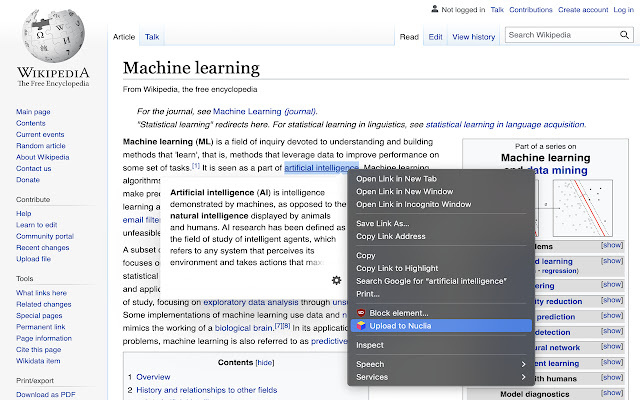Choose Print... from context menu
The height and width of the screenshot is (400, 640).
(x=441, y=294)
